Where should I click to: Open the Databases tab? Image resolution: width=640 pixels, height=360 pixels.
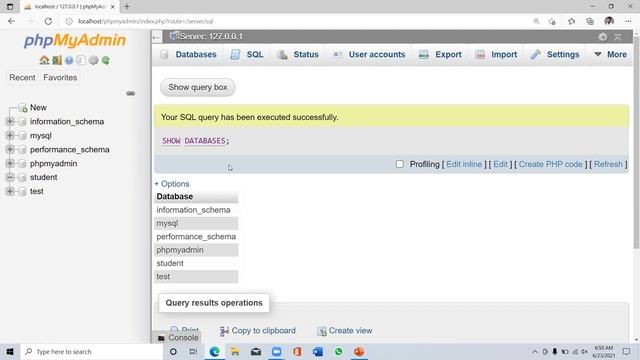click(189, 54)
